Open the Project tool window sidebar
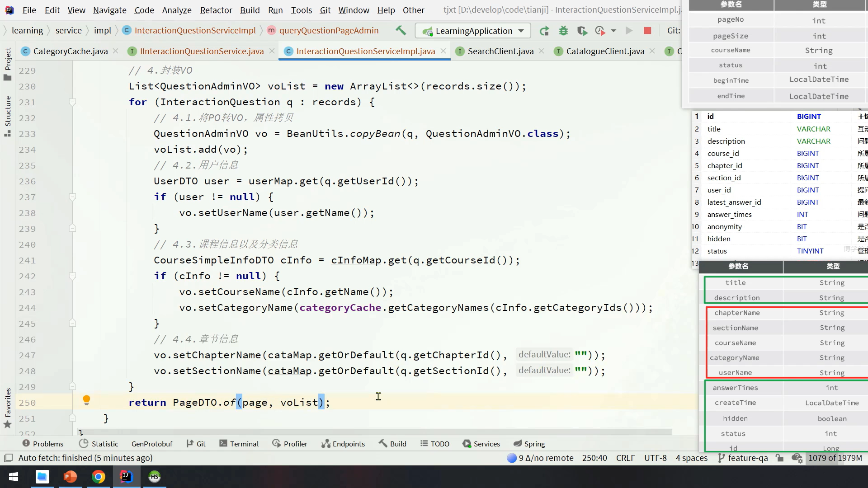Viewport: 868px width, 488px height. pos(8,63)
